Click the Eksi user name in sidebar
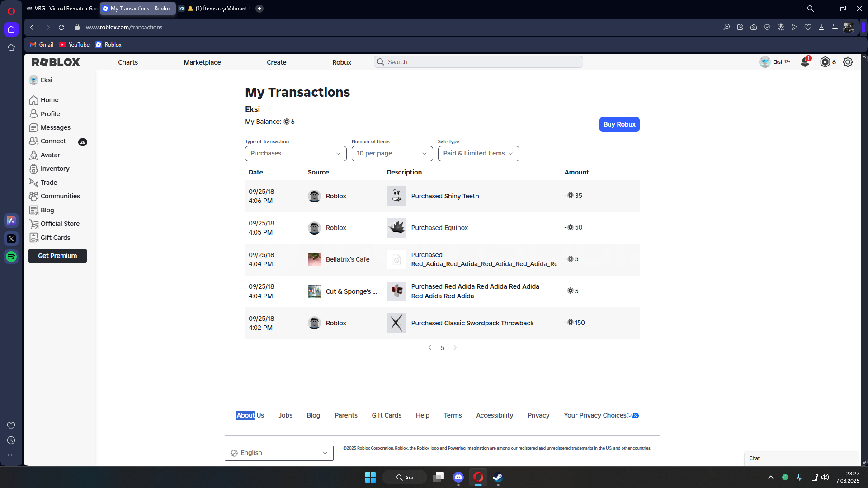The width and height of the screenshot is (868, 488). point(47,80)
